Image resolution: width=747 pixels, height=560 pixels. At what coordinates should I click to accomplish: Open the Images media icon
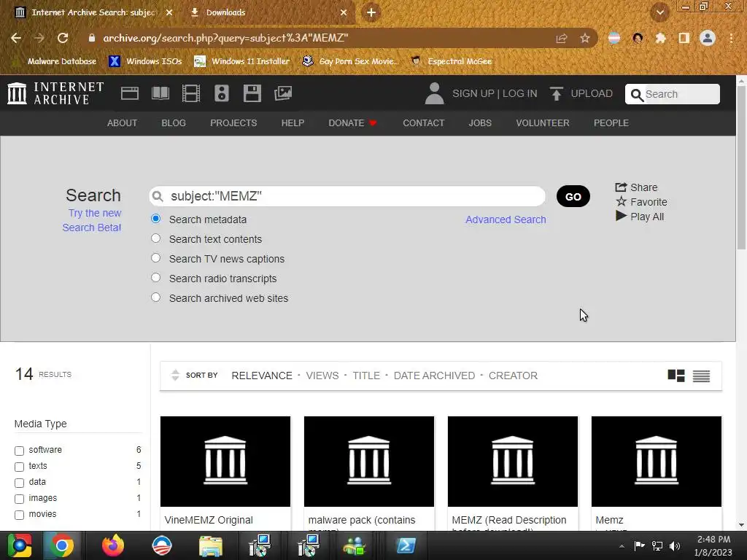tap(283, 93)
